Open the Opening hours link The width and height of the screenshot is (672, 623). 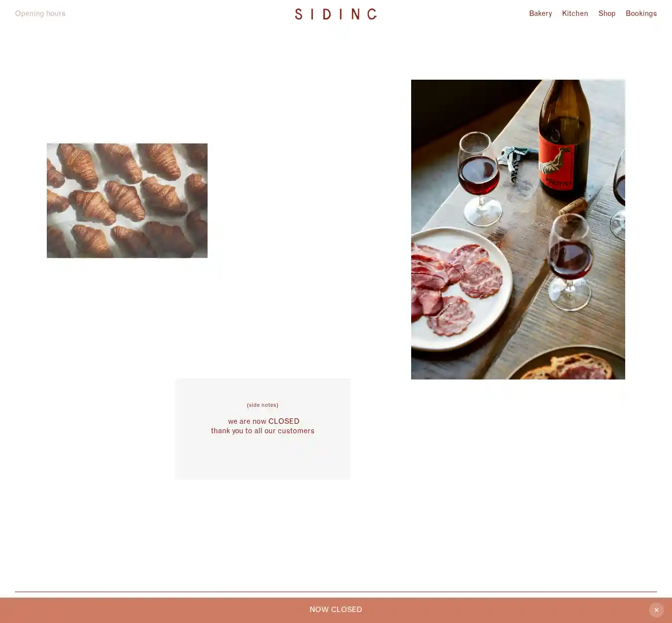[40, 13]
